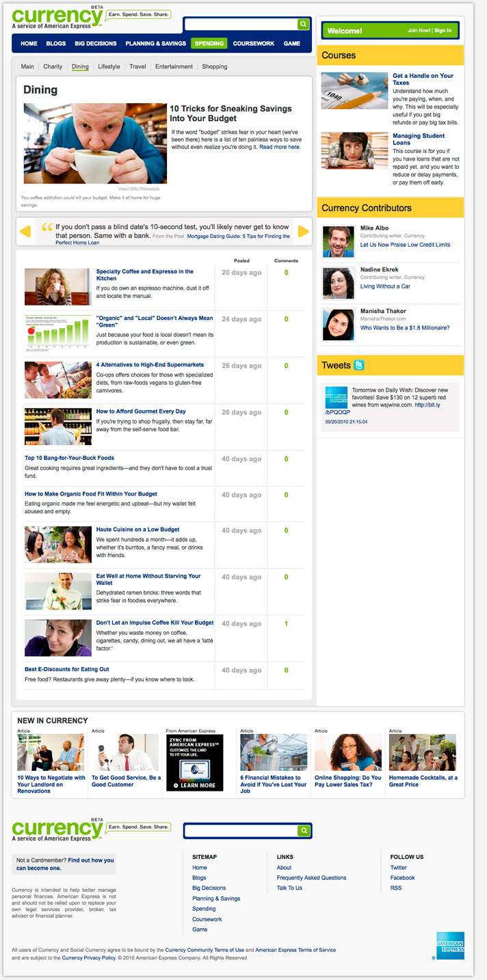Image resolution: width=487 pixels, height=980 pixels.
Task: Click the American Express logo in footer
Action: point(450,945)
